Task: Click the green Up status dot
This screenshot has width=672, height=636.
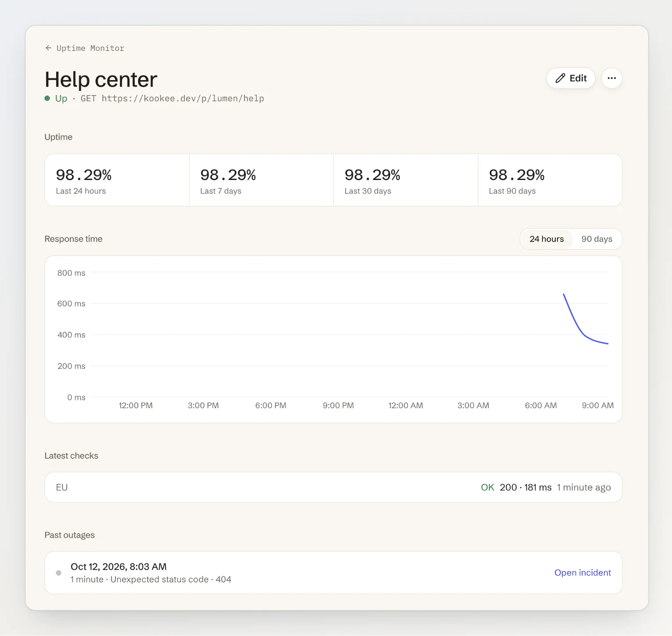Action: click(x=47, y=98)
